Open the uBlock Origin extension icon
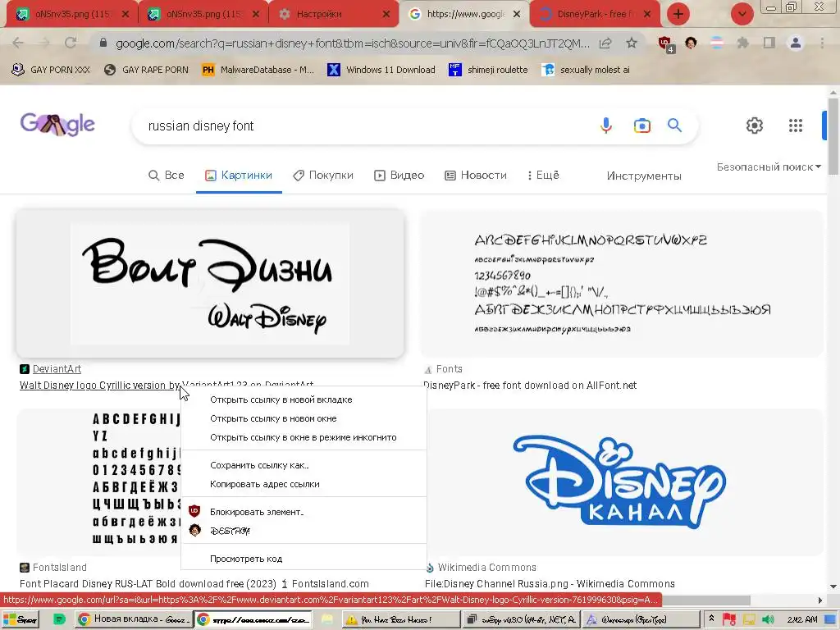The height and width of the screenshot is (630, 840). (665, 43)
